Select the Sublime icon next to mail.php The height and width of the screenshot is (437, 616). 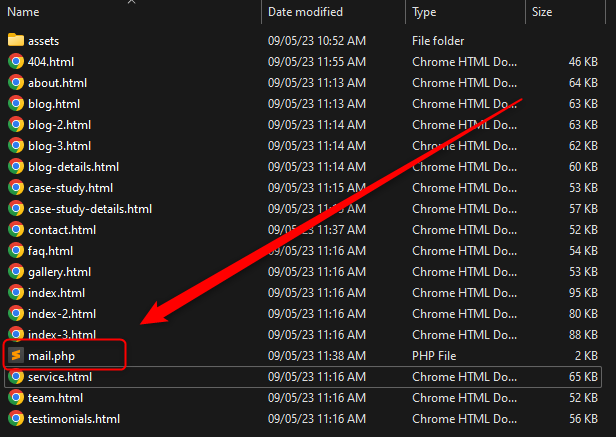pyautogui.click(x=16, y=355)
